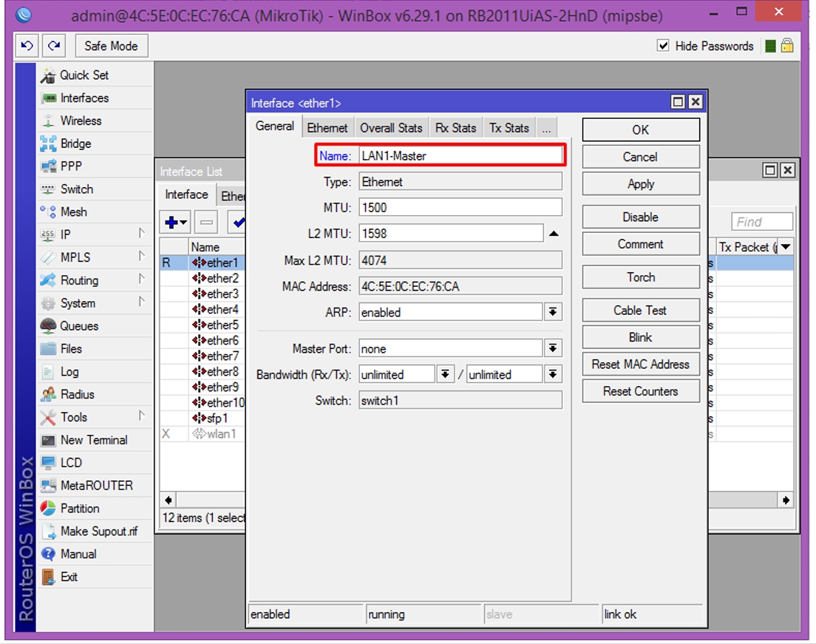Open the Tx bandwidth dropdown

coord(553,374)
